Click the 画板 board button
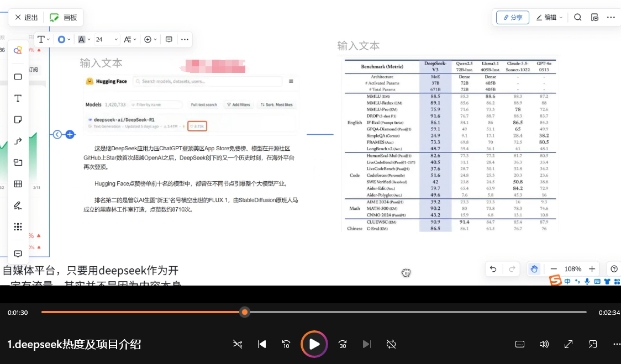Screen dimensions: 621x364 click(x=64, y=18)
